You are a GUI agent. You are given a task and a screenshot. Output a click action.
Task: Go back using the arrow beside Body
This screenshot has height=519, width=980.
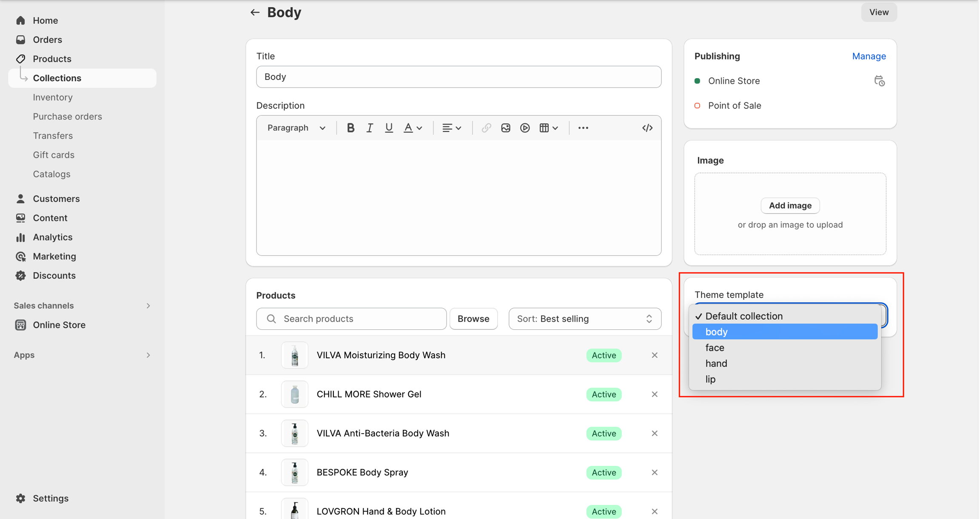255,12
